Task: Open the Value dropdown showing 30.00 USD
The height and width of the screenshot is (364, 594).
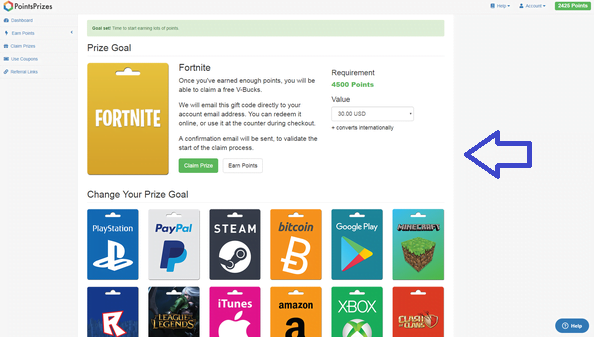Action: tap(372, 114)
